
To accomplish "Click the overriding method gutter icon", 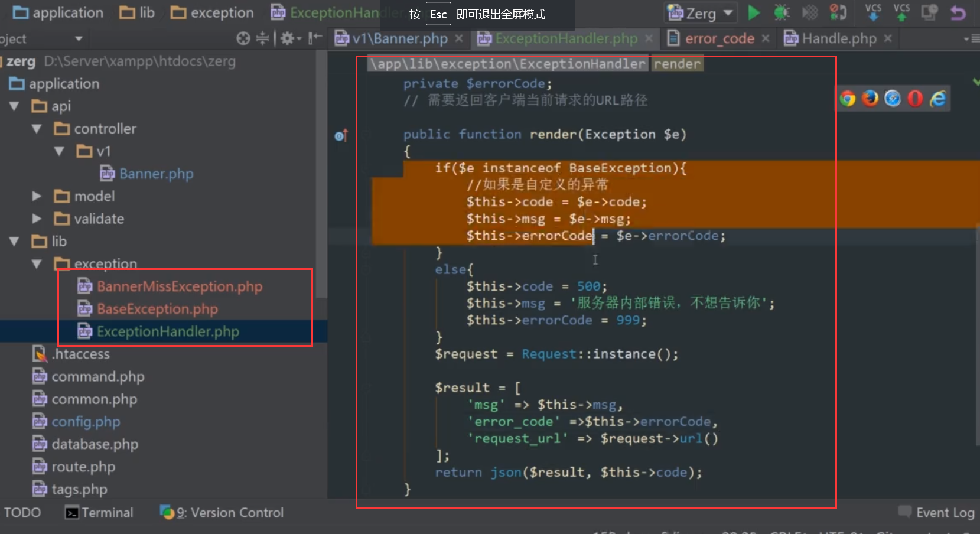I will coord(341,136).
